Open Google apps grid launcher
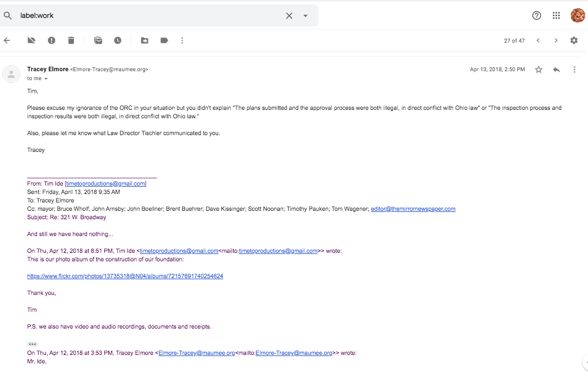This screenshot has height=374, width=588. (556, 16)
